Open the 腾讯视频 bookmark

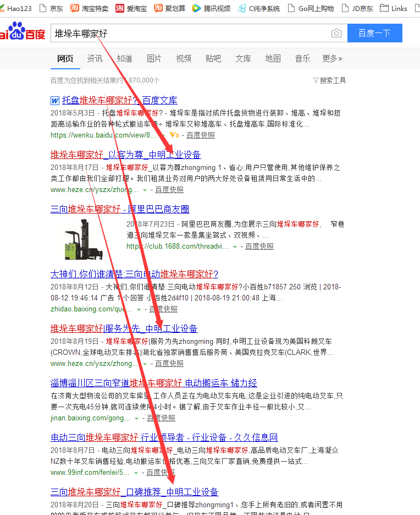click(211, 8)
